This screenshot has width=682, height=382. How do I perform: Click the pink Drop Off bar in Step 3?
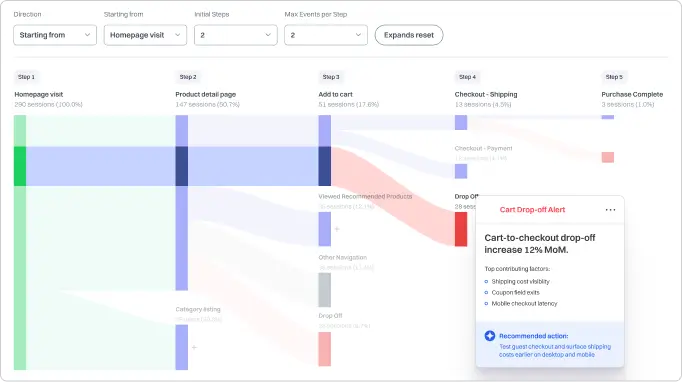(x=324, y=349)
